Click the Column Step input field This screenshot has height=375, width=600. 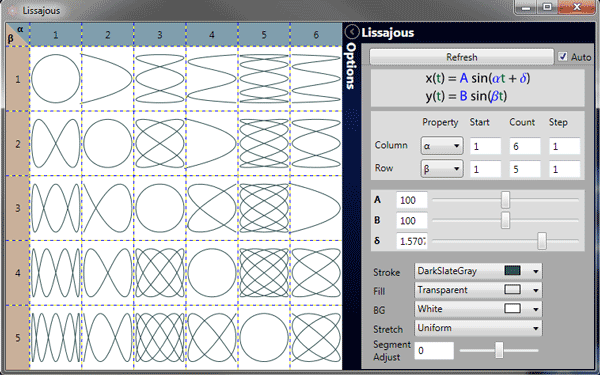[564, 146]
